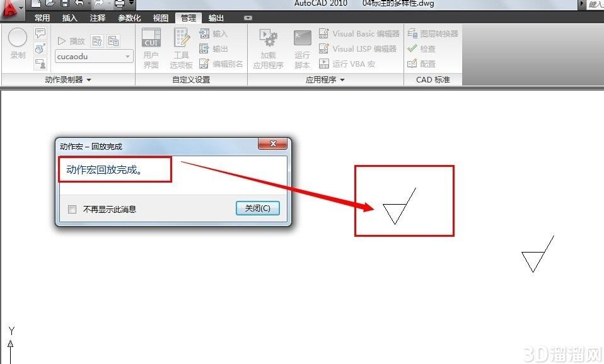
Task: Click the Request User Input icon
Action: tap(40, 64)
